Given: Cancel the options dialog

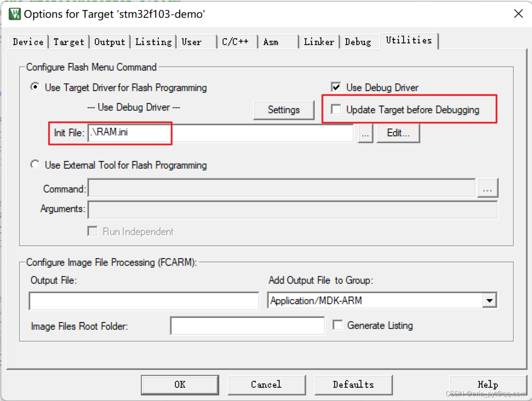Looking at the screenshot, I should [267, 384].
